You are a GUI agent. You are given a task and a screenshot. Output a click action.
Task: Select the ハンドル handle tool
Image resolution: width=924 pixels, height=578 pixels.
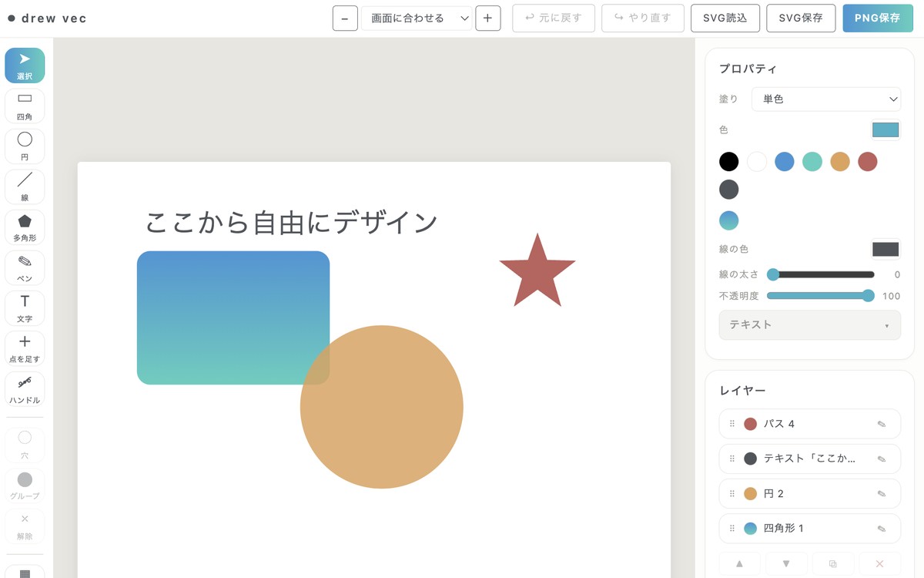click(25, 389)
